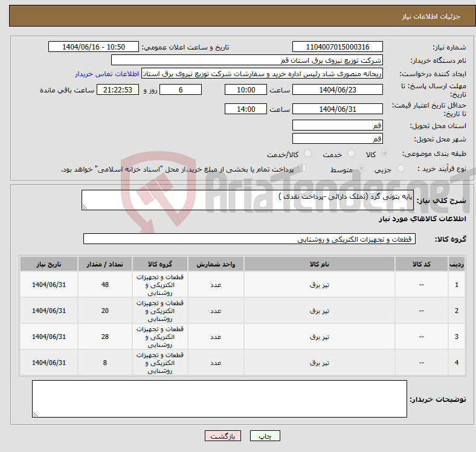This screenshot has width=476, height=452.
Task: Click the response deadline time 10:00
Action: (x=246, y=89)
